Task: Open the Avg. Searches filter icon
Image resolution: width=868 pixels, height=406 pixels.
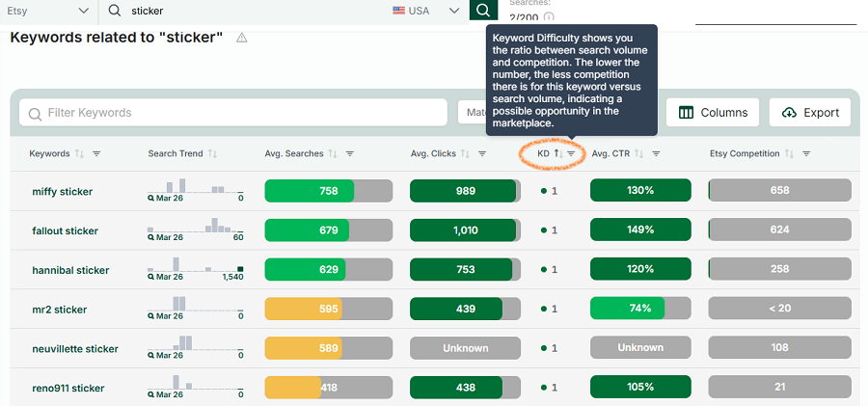Action: pos(350,153)
